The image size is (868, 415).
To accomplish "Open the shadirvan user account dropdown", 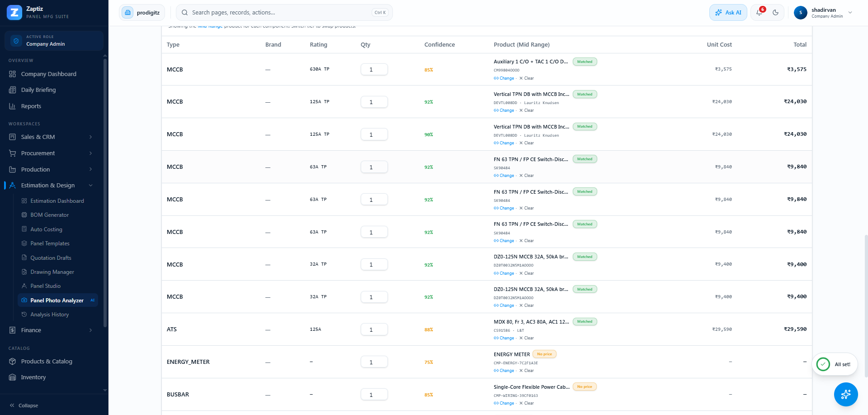I will 823,13.
